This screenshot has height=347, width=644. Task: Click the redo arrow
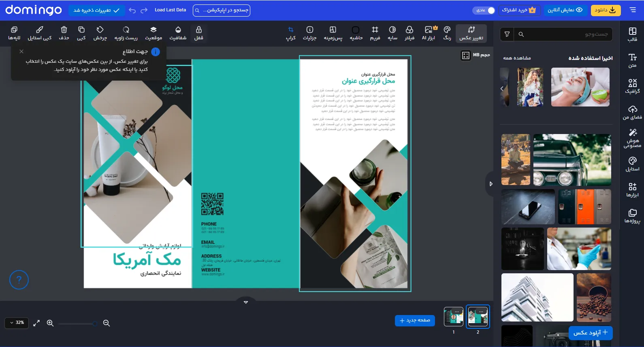click(144, 10)
